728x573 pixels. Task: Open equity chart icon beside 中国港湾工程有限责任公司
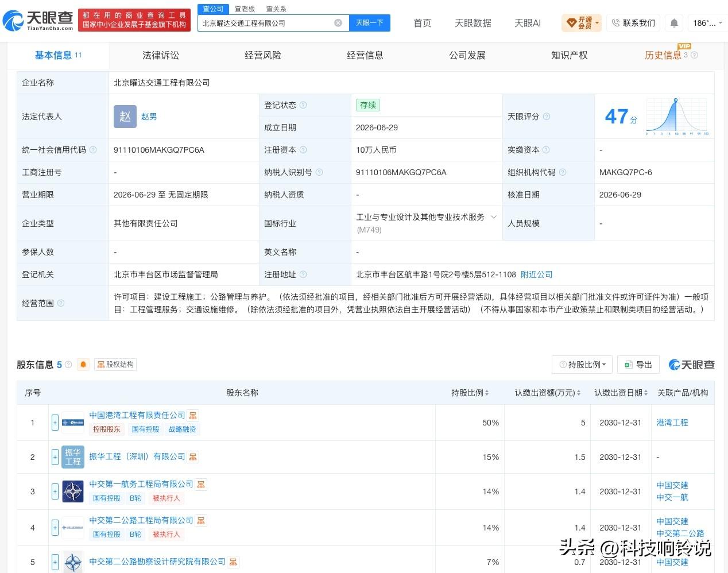tap(193, 416)
